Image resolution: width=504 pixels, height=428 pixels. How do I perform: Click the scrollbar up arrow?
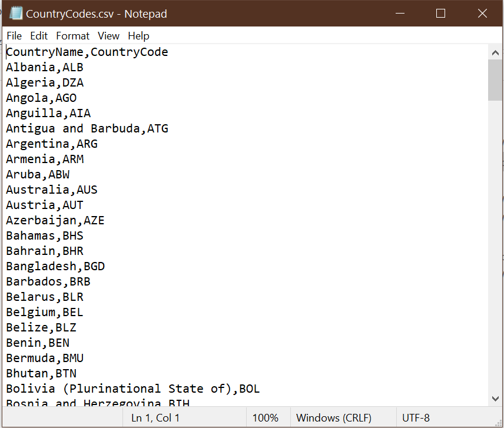496,52
